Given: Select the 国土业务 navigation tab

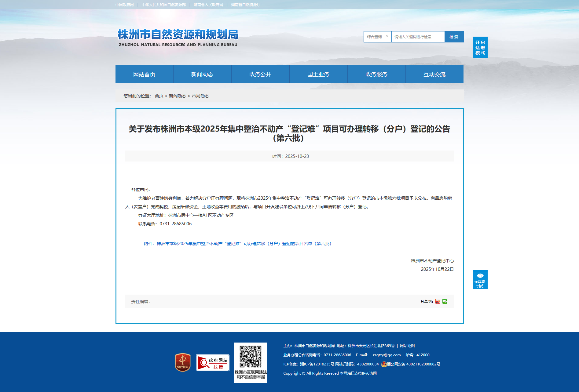Looking at the screenshot, I should (318, 74).
